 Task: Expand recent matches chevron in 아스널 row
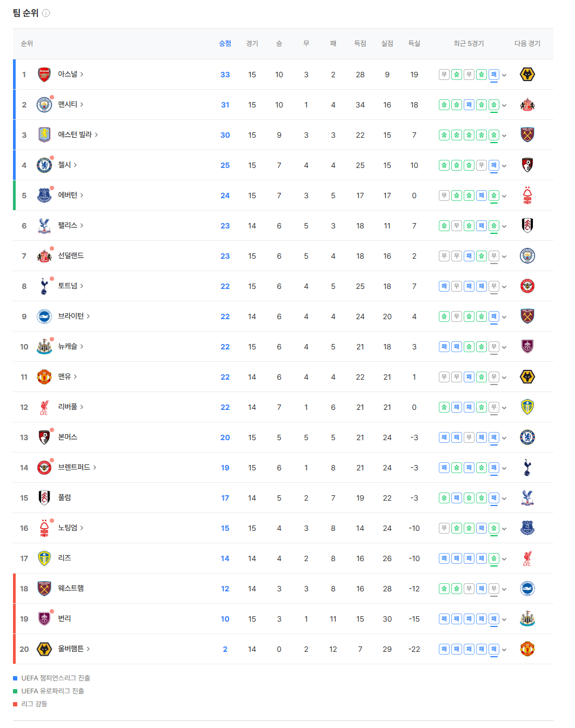point(504,75)
